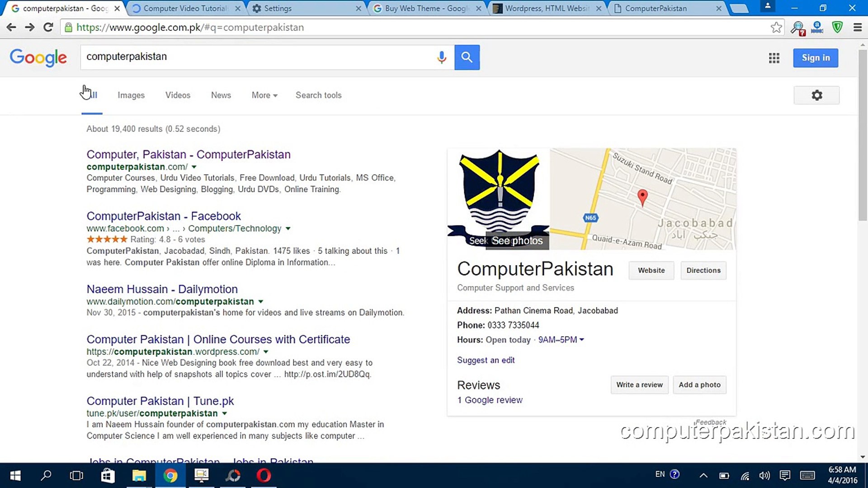The height and width of the screenshot is (488, 868).
Task: Click the Sign in button
Action: (x=816, y=58)
